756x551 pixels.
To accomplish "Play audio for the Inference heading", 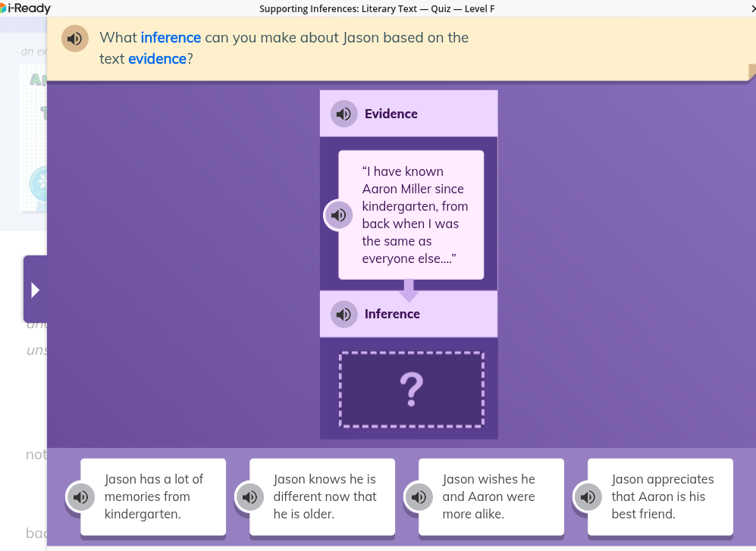I will click(343, 314).
